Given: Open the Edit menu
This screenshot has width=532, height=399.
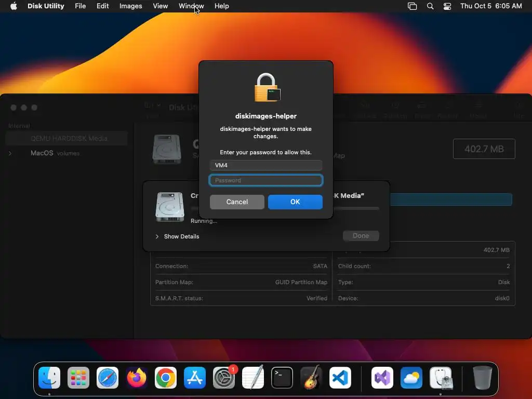Looking at the screenshot, I should coord(102,6).
